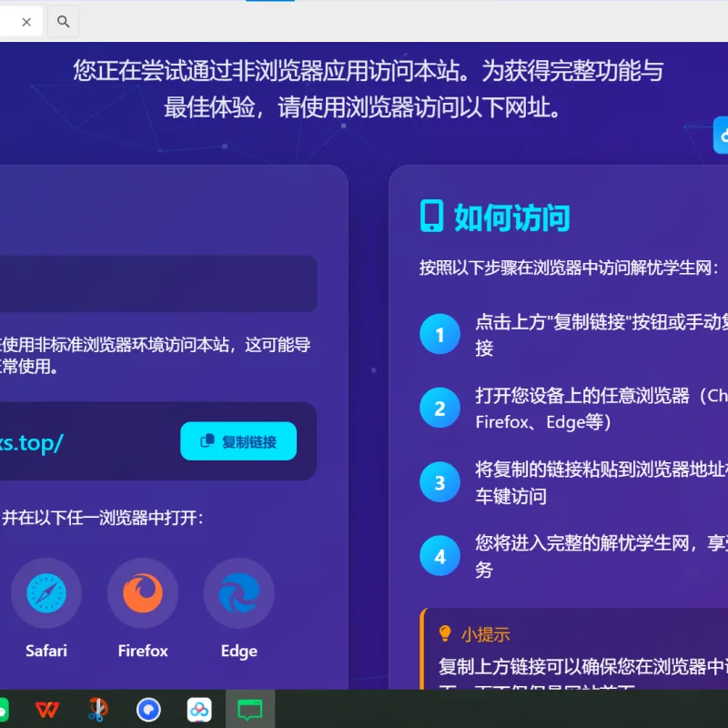Screen dimensions: 728x728
Task: Open the blue circular browser taskbar icon
Action: 148,710
